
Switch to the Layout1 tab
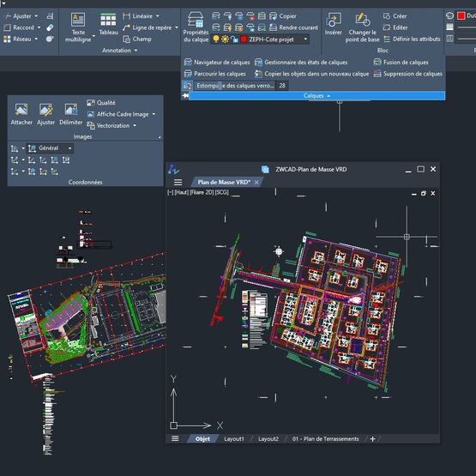[234, 438]
